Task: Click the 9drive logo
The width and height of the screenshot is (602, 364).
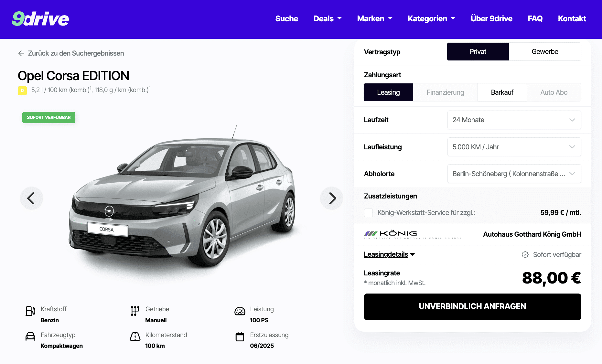Action: point(40,18)
